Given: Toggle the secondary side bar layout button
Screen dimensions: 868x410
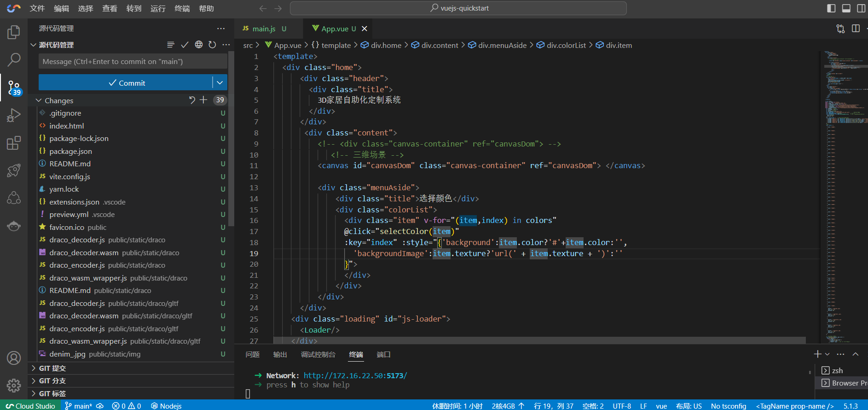Looking at the screenshot, I should coord(861,8).
